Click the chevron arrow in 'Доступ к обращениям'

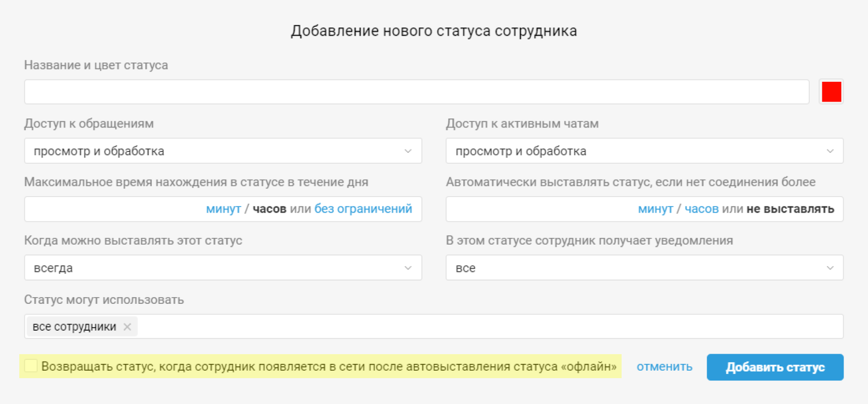point(408,151)
